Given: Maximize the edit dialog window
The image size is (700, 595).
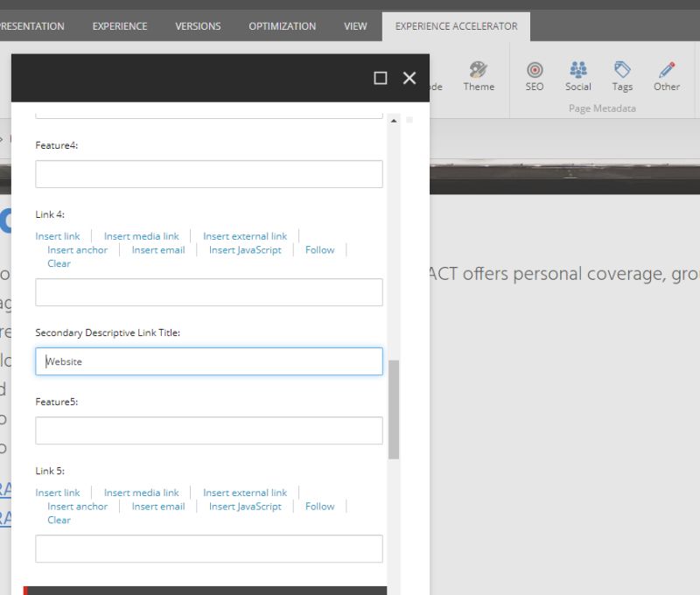Looking at the screenshot, I should 380,78.
